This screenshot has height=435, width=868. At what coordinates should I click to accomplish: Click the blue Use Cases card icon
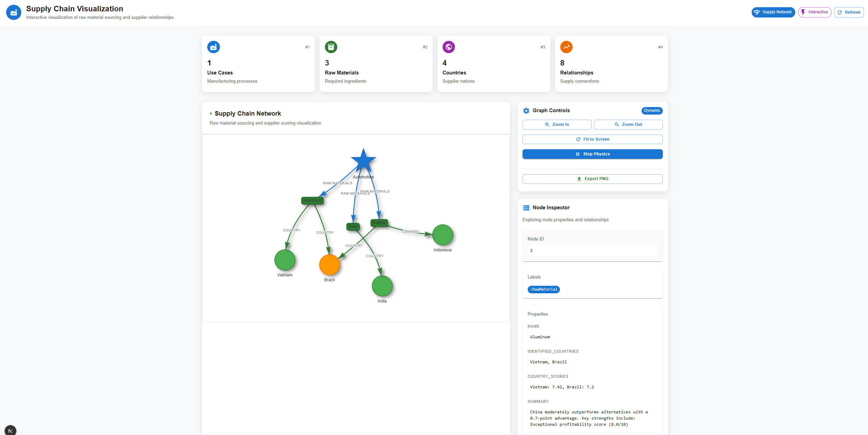tap(213, 47)
